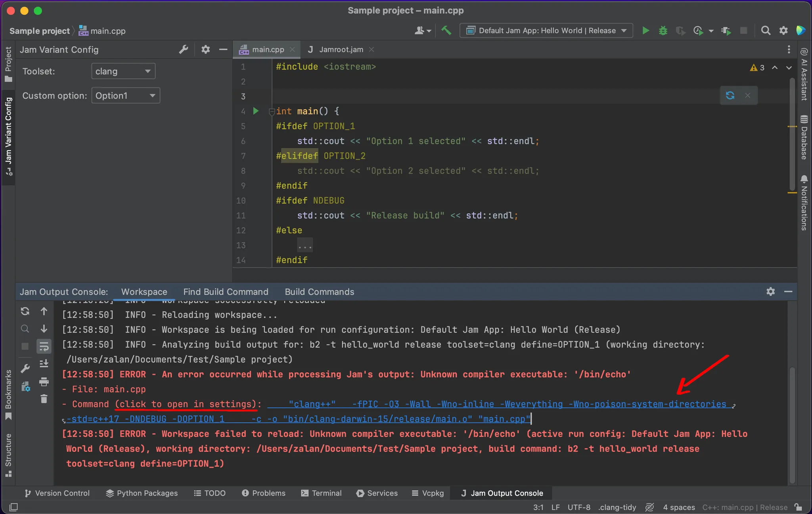Expand the folded code on line 13

point(305,246)
